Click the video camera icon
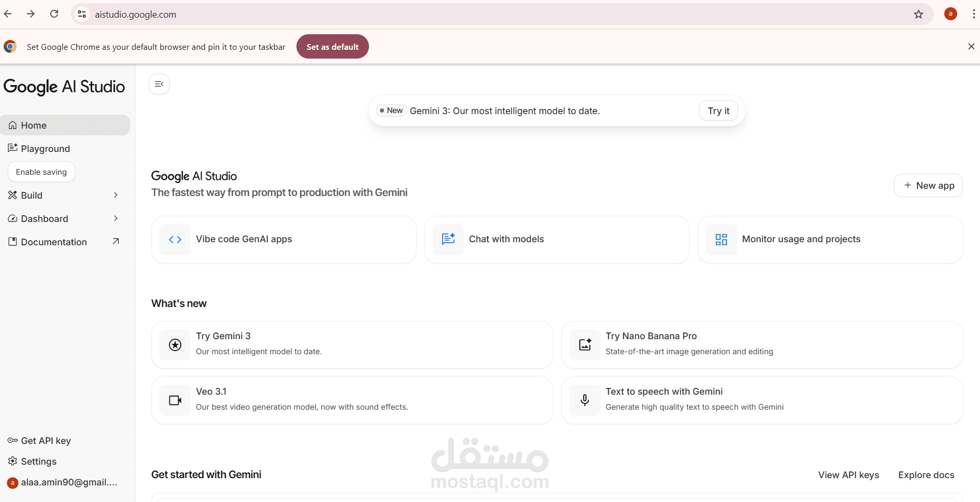The height and width of the screenshot is (502, 980). (x=175, y=400)
